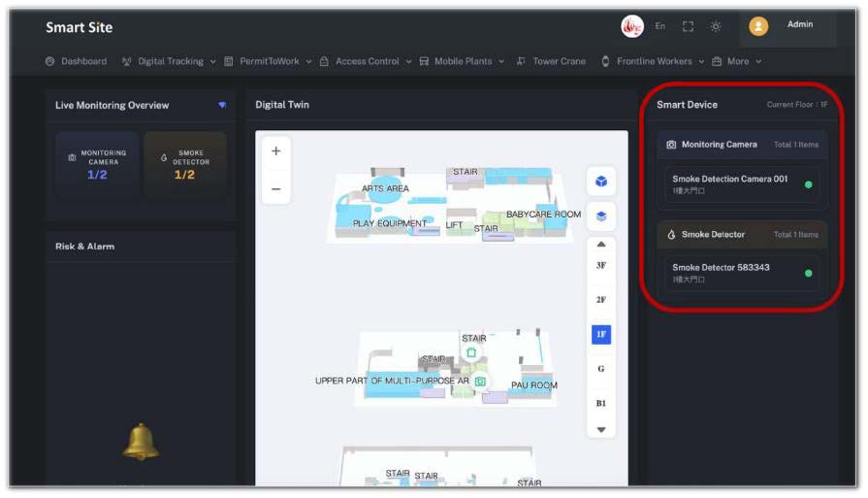Zoom in the Digital Twin map
Screen dimensions: 868x498
(275, 150)
